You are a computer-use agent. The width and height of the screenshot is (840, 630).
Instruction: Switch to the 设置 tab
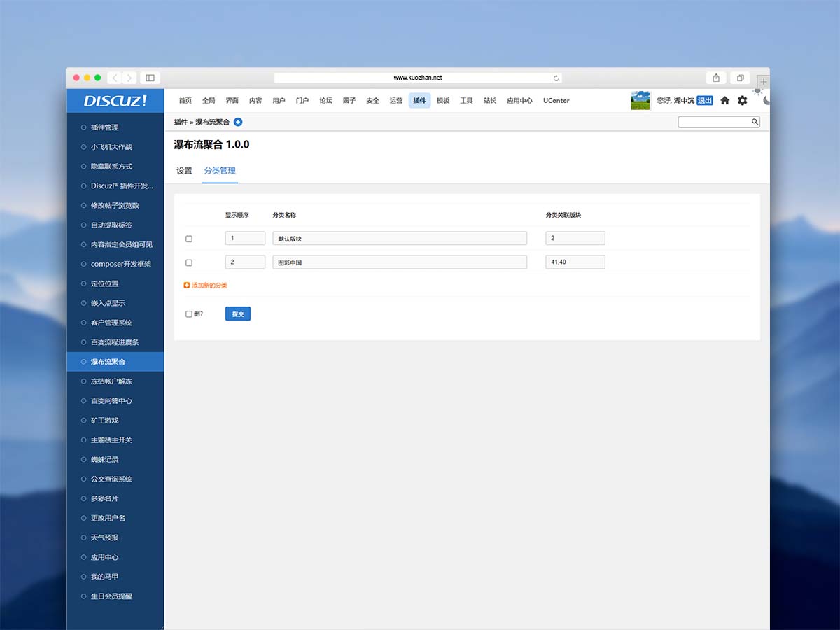click(184, 171)
